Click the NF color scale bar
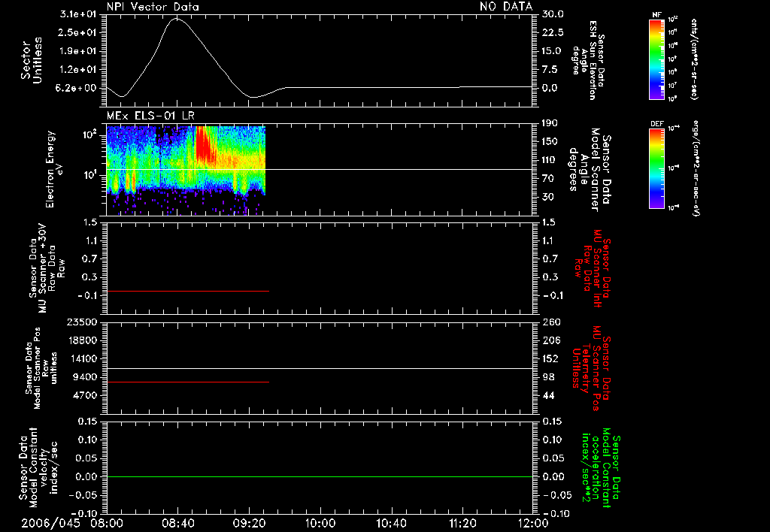This screenshot has width=770, height=532. (x=656, y=59)
